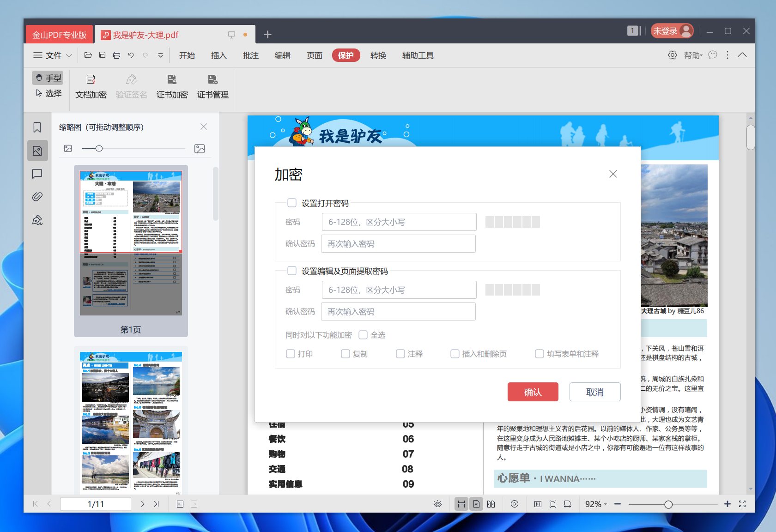
Task: Jump to last page arrow
Action: (x=157, y=504)
